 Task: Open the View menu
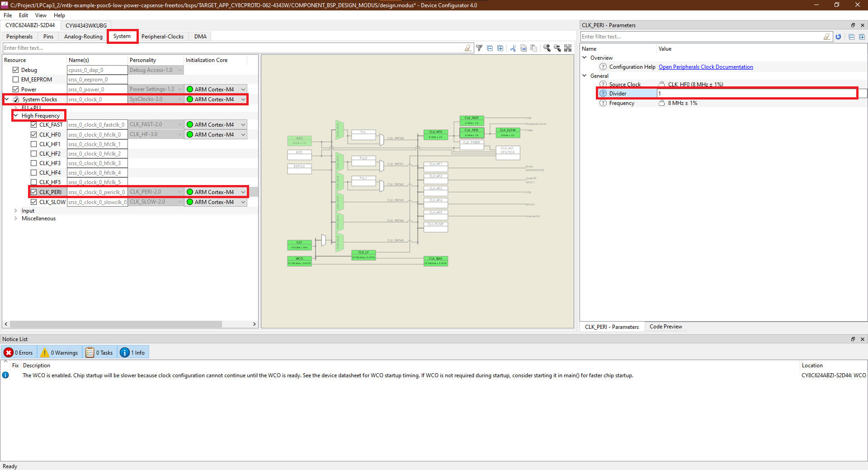pyautogui.click(x=41, y=15)
